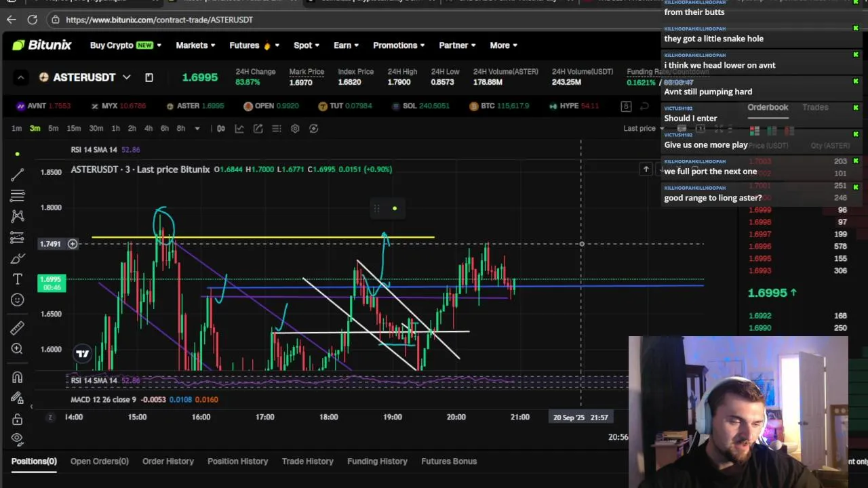Open chart settings gear icon
This screenshot has width=868, height=488.
tap(295, 128)
